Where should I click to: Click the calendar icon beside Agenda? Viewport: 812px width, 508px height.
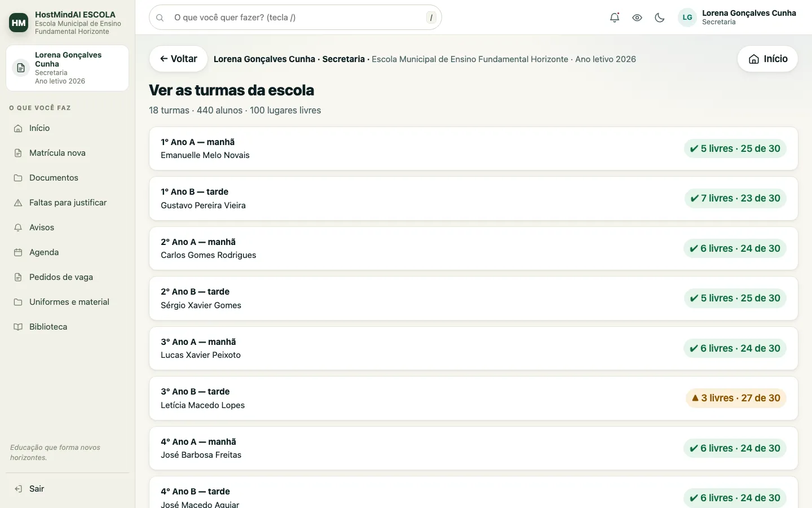pos(18,252)
